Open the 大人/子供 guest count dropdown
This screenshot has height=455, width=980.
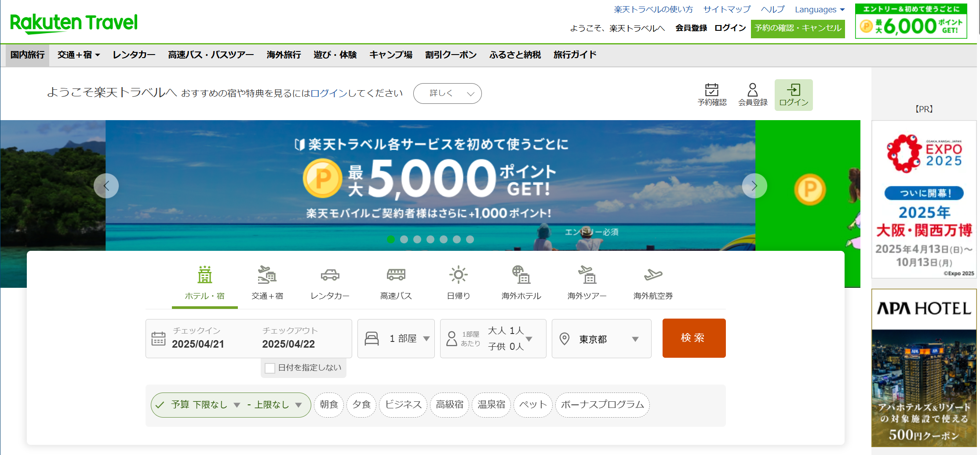click(x=493, y=338)
